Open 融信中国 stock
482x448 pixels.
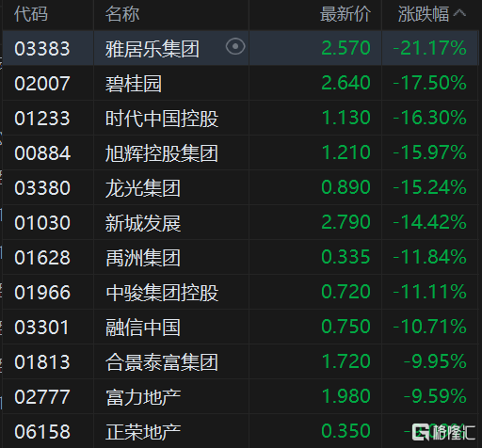click(x=143, y=328)
